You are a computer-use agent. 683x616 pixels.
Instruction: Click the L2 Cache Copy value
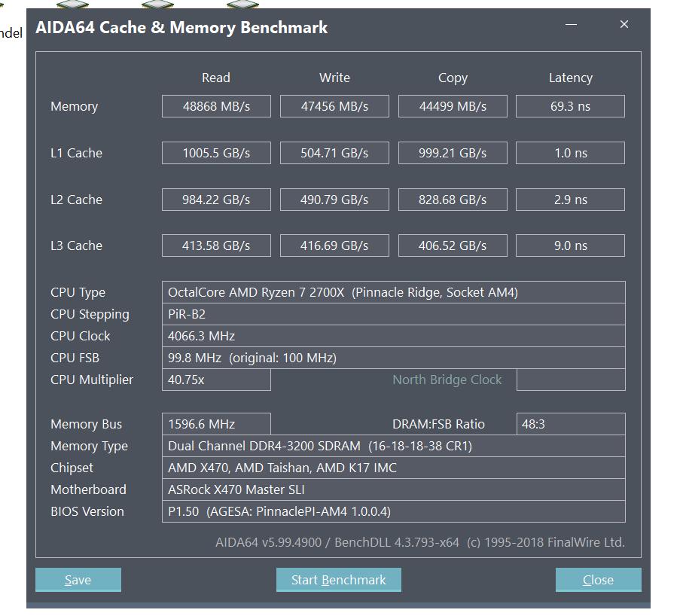(x=453, y=200)
